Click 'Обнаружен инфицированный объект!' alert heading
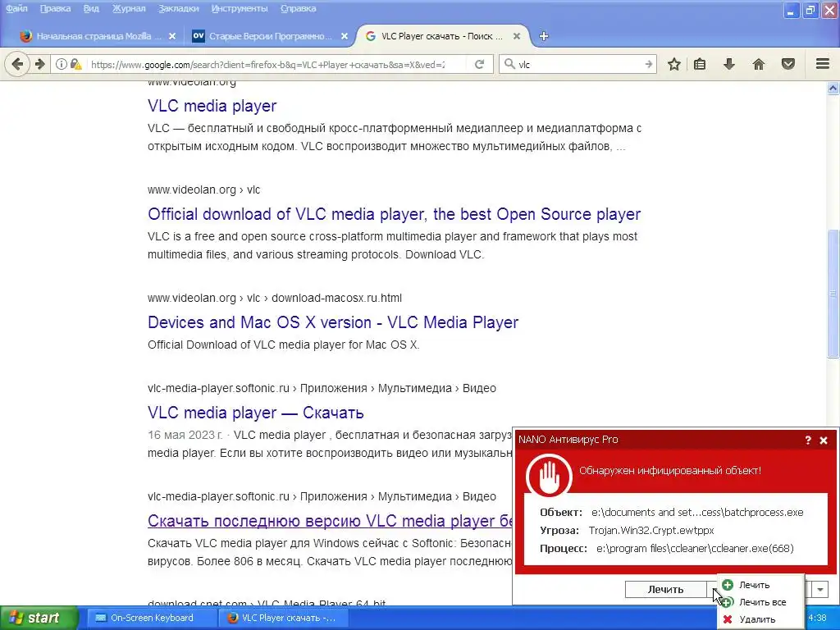Screen dimensions: 840x630 [670, 471]
